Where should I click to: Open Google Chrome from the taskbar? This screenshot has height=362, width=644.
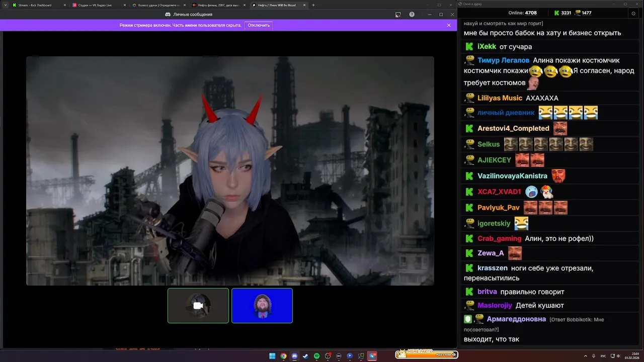pos(283,356)
